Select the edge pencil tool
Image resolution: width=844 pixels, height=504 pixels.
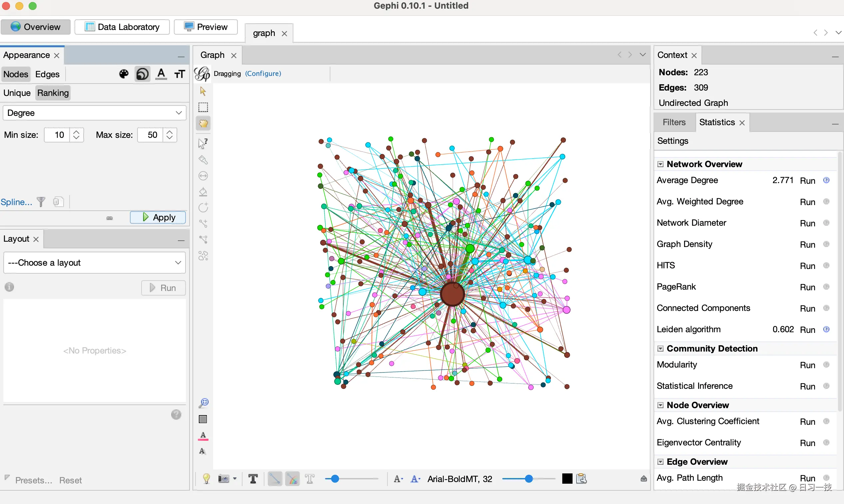click(203, 223)
